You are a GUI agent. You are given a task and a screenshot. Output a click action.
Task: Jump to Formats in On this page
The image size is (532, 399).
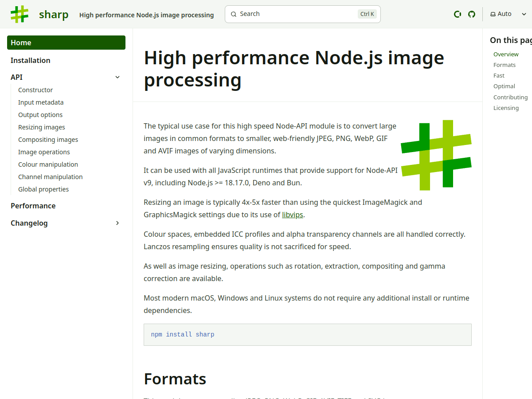coord(505,65)
